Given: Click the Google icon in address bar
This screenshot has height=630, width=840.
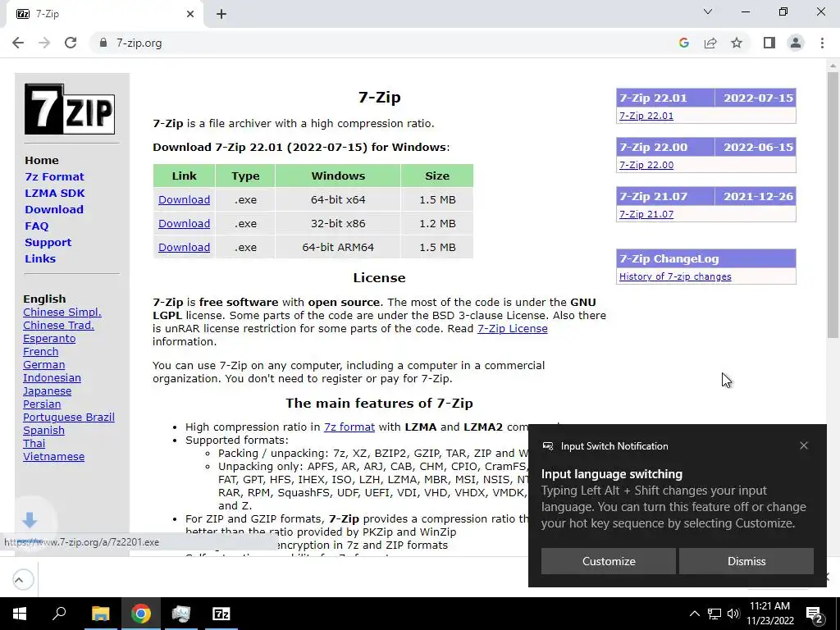Looking at the screenshot, I should click(x=683, y=43).
